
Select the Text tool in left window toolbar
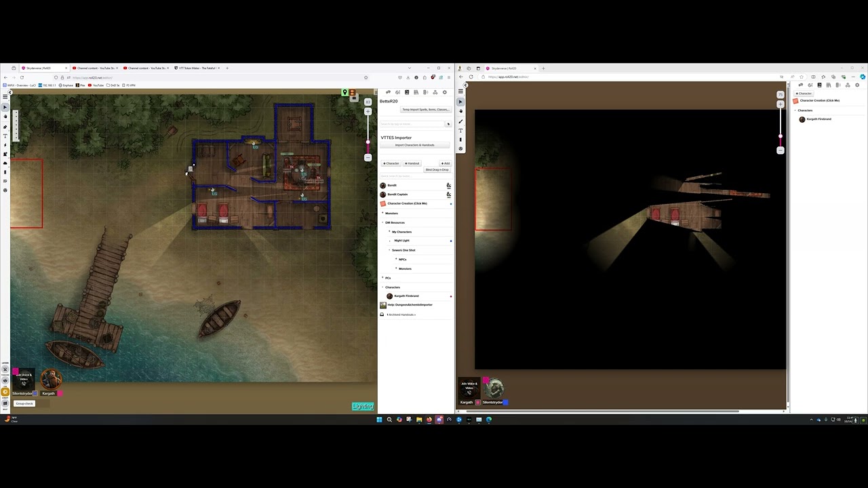pyautogui.click(x=5, y=136)
